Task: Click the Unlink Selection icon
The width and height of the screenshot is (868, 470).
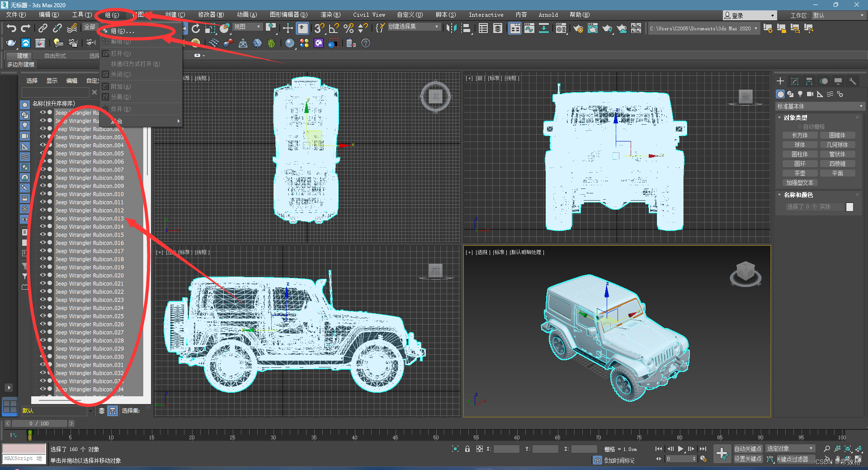Action: point(57,28)
